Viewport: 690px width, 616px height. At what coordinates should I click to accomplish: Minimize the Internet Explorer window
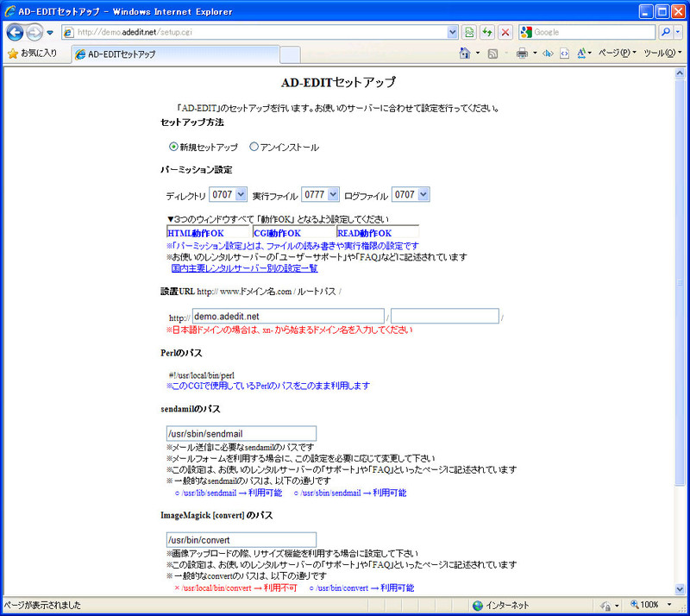[x=645, y=11]
